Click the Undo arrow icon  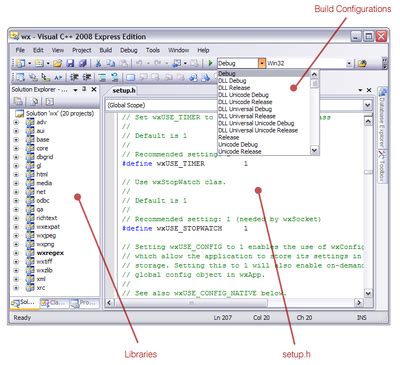tap(139, 63)
